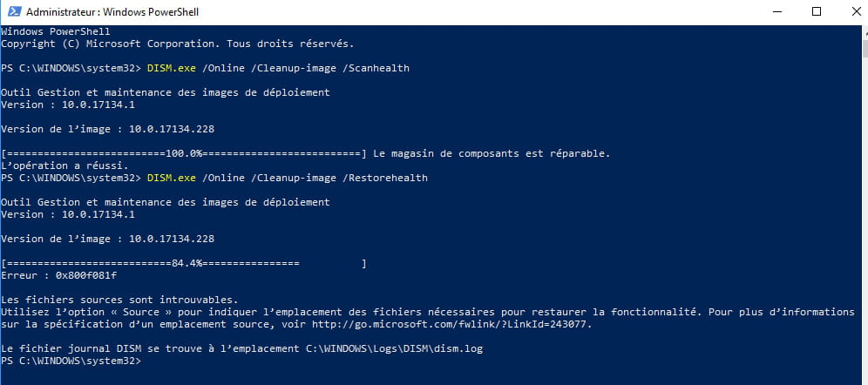
Task: Click the Copyright Microsoft Corporation line
Action: tap(178, 44)
